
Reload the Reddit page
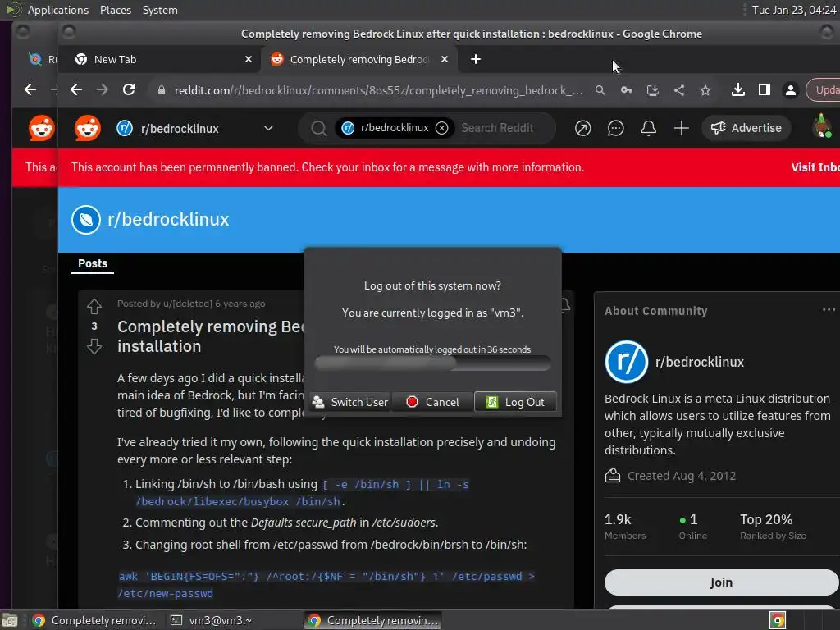point(129,90)
